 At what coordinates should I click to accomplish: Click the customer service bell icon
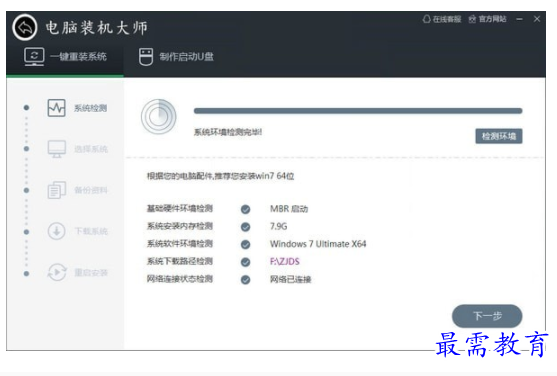point(426,19)
